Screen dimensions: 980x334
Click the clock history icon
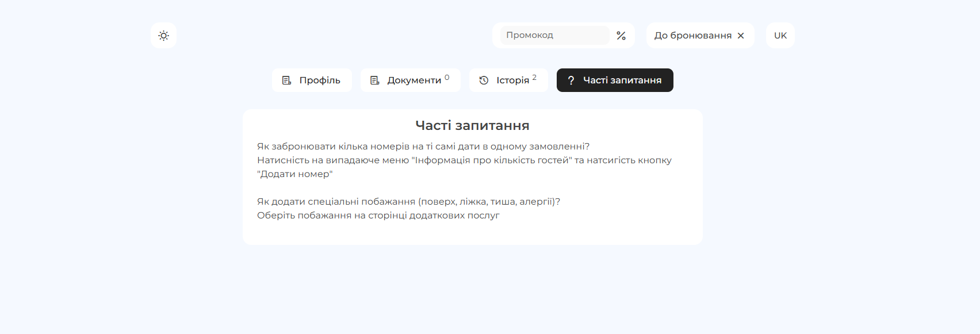pyautogui.click(x=484, y=80)
